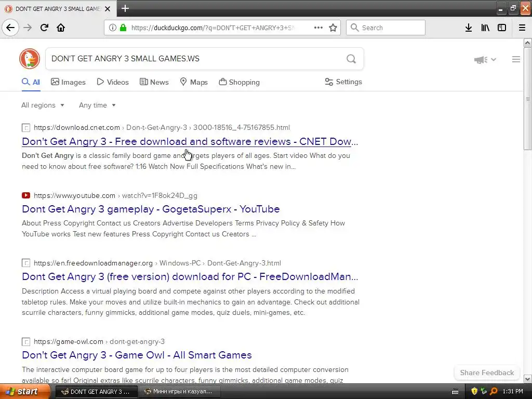Click the forward navigation arrow
Screen dimensions: 532x399
click(x=28, y=28)
